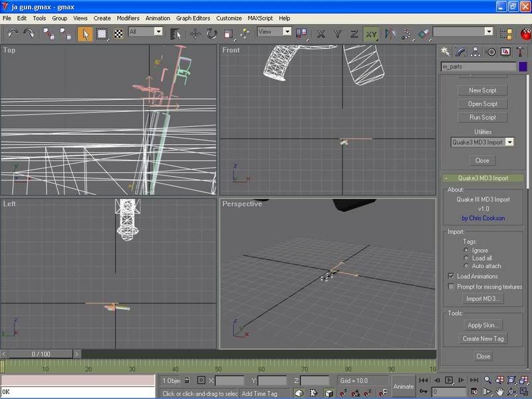Viewport: 532px width, 399px height.
Task: Click the Open Script button
Action: click(x=483, y=104)
